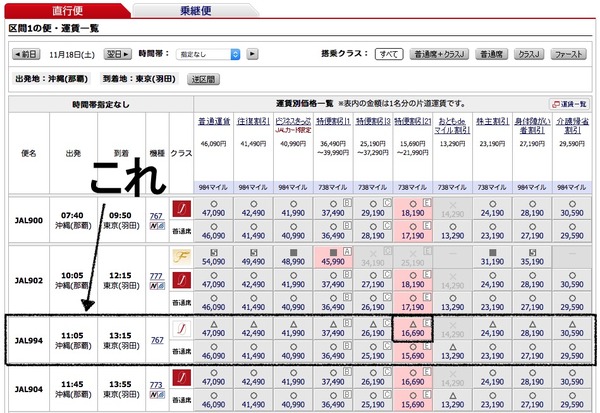Select JAL902 First class 往復割引 49,490 fare
Screen dimensions: 600x413
tap(253, 257)
